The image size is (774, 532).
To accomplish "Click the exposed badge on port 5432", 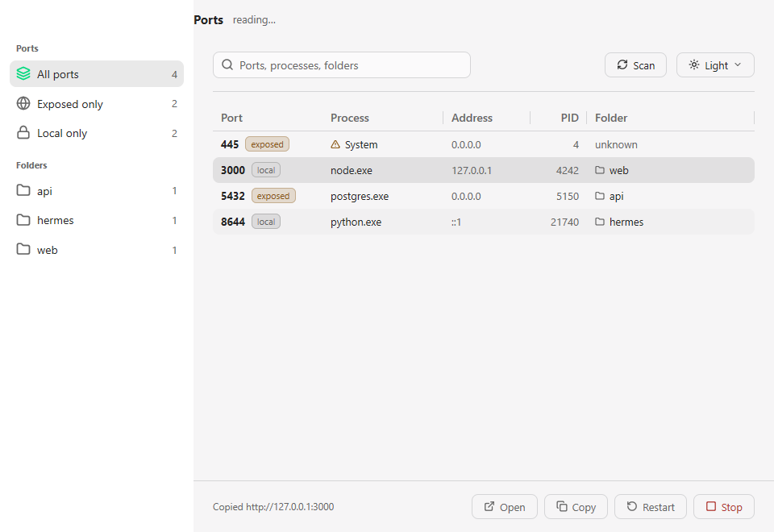I will coord(273,196).
